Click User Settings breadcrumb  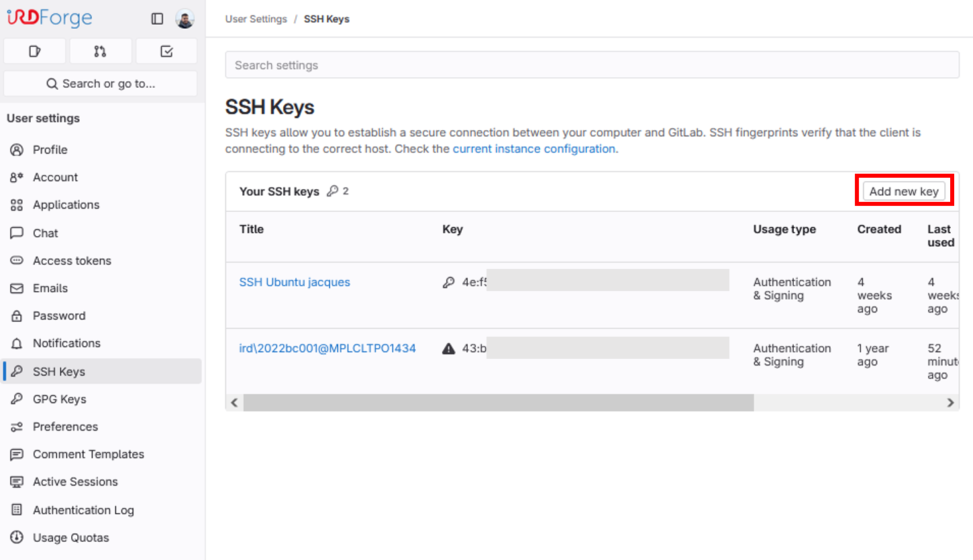tap(256, 19)
